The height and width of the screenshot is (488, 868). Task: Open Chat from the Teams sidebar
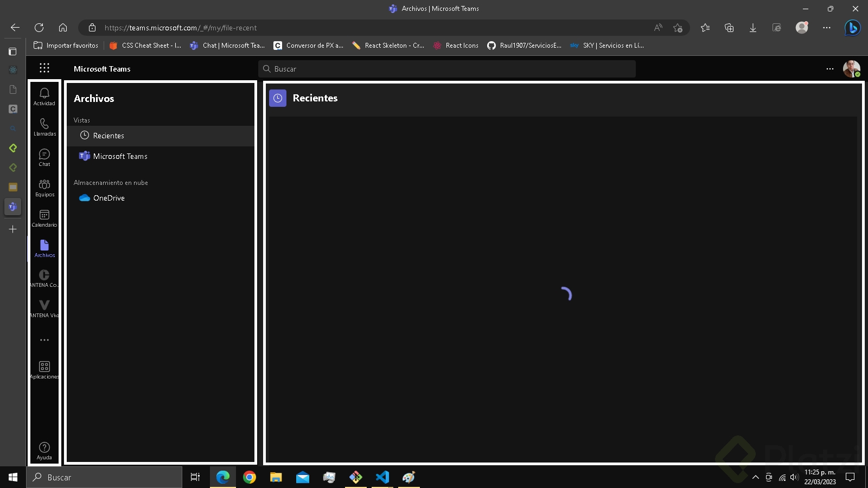pyautogui.click(x=44, y=158)
